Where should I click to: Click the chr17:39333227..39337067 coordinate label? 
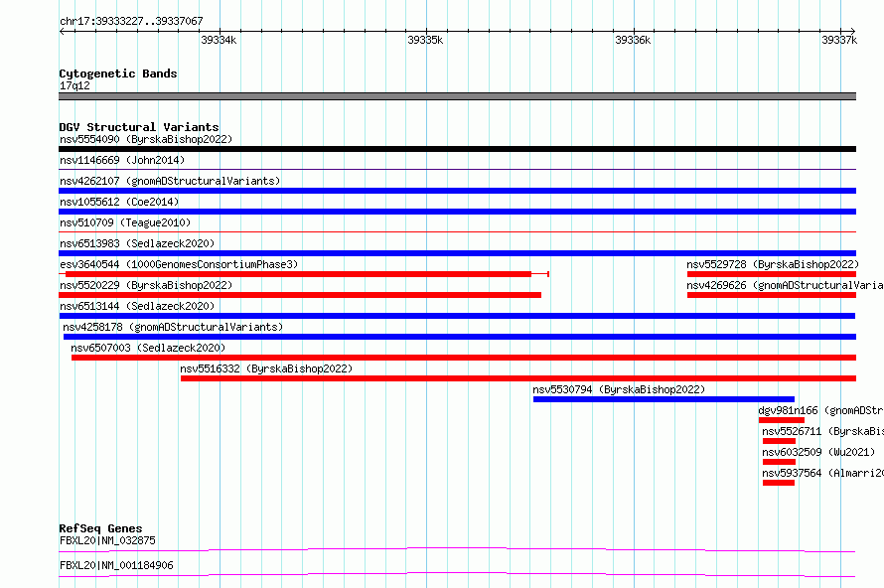click(x=131, y=21)
